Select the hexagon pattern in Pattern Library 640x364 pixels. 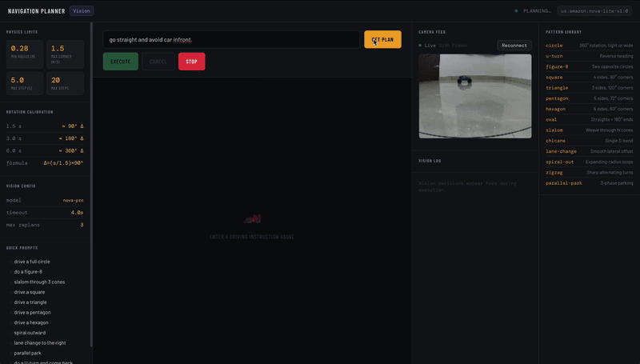(590, 110)
